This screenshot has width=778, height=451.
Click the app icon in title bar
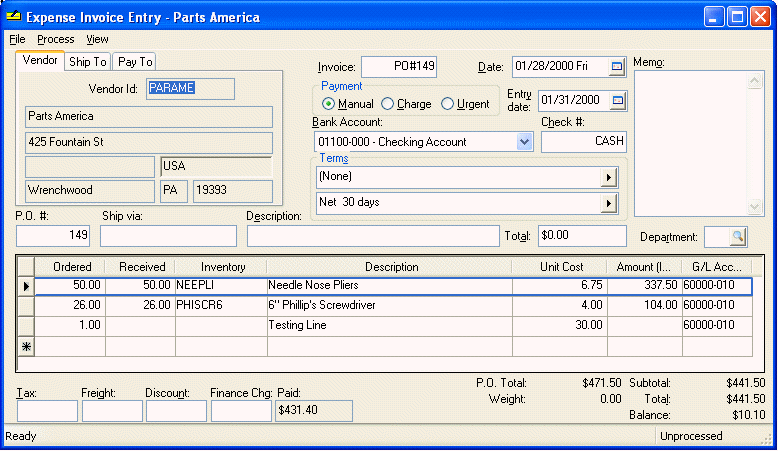[x=13, y=16]
